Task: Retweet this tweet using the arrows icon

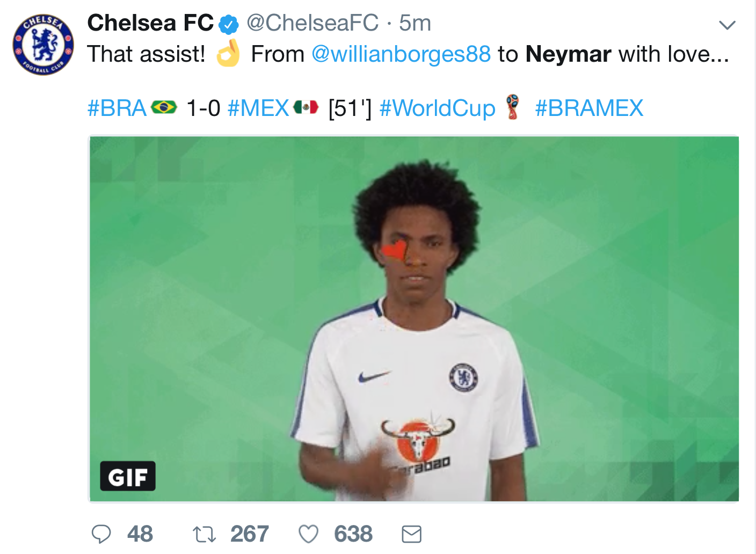Action: coord(204,534)
